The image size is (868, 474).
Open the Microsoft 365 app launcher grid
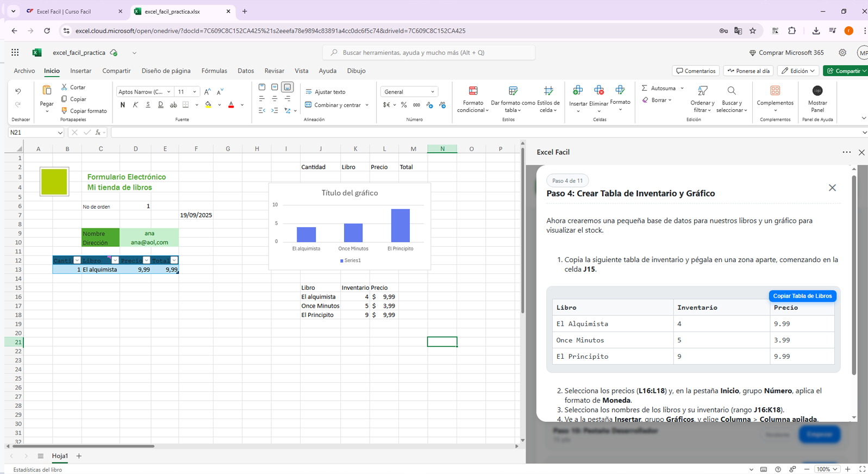pos(15,53)
